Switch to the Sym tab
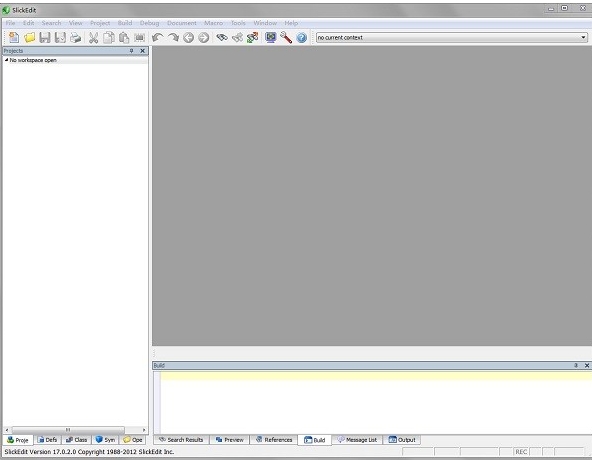592x460 pixels. [105, 440]
